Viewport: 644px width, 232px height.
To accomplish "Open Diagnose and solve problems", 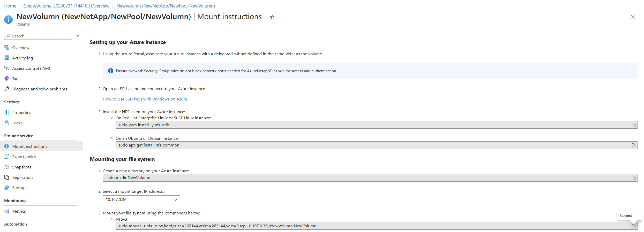I will tap(40, 89).
